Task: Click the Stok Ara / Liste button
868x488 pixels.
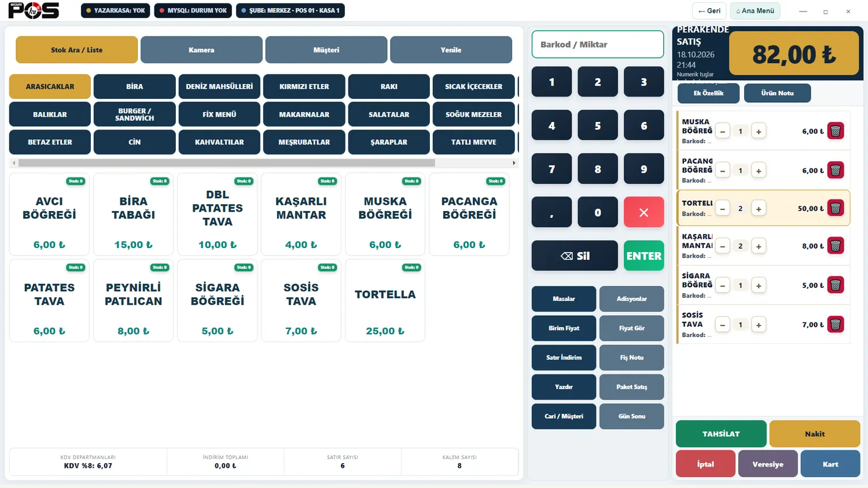Action: 76,50
